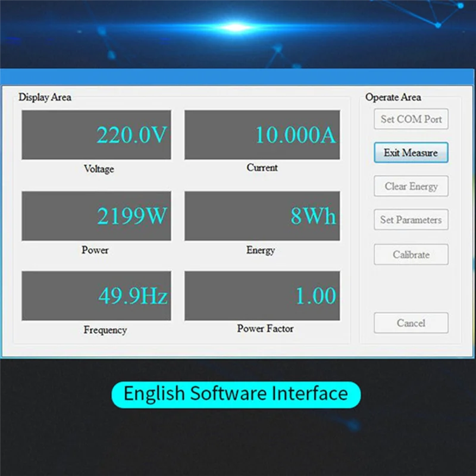Click Clear Energy to reset energy reading
The height and width of the screenshot is (476, 476).
pos(411,186)
